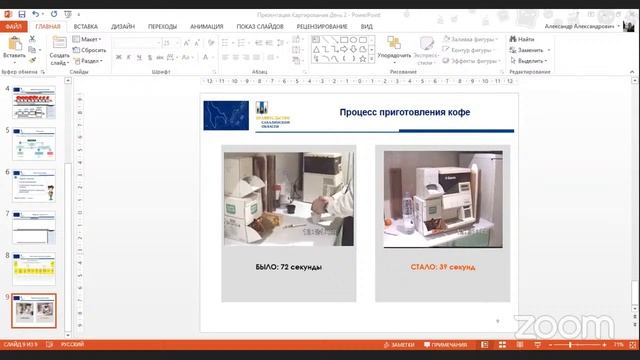Select slide 6 thumbnail

[34, 186]
